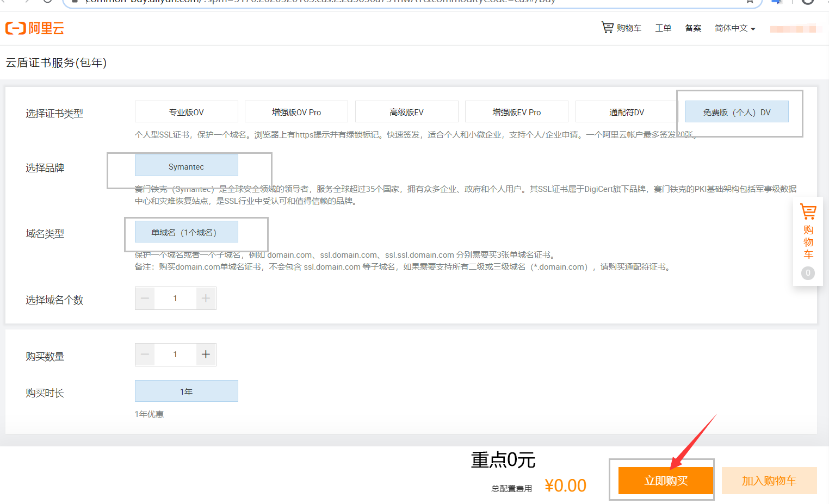Select the 1年 purchase duration
The height and width of the screenshot is (504, 829).
click(187, 391)
